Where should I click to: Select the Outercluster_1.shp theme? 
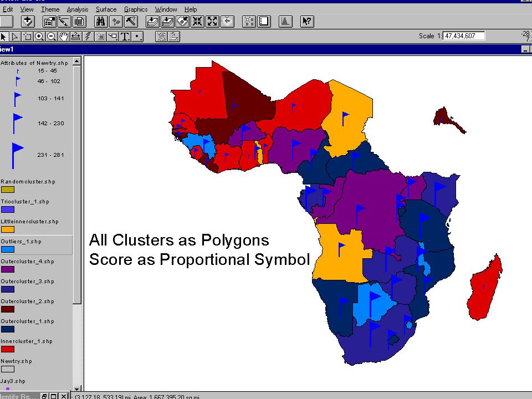(x=27, y=321)
